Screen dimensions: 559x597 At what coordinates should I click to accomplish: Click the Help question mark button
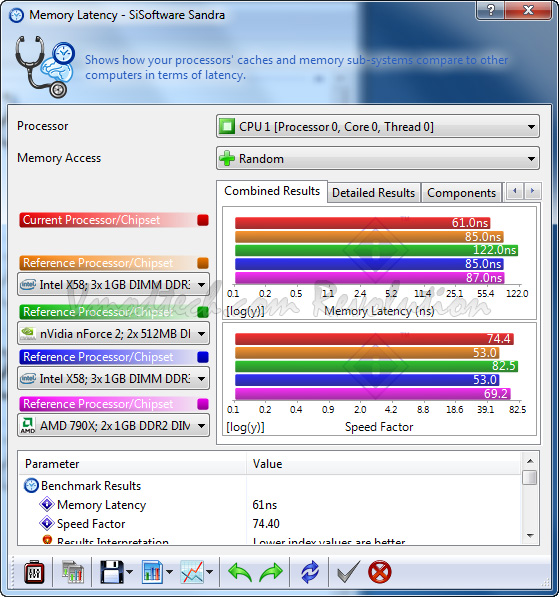pyautogui.click(x=490, y=10)
